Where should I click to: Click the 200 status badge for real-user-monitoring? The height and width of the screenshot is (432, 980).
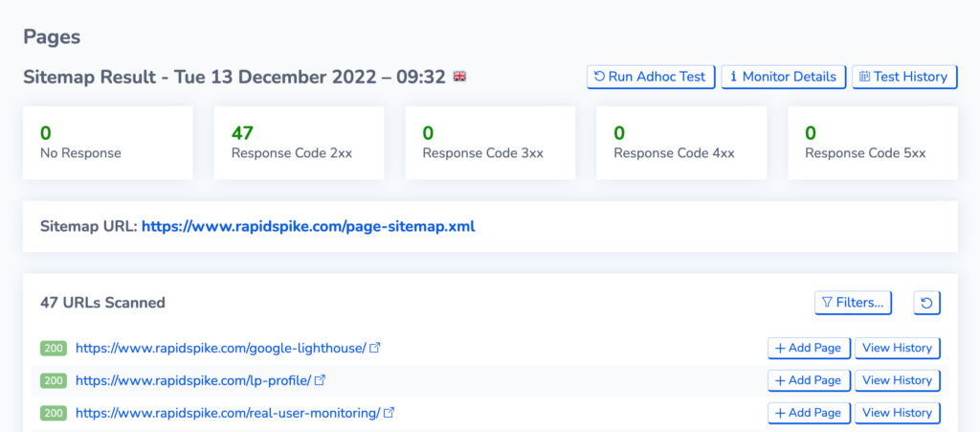[x=54, y=413]
